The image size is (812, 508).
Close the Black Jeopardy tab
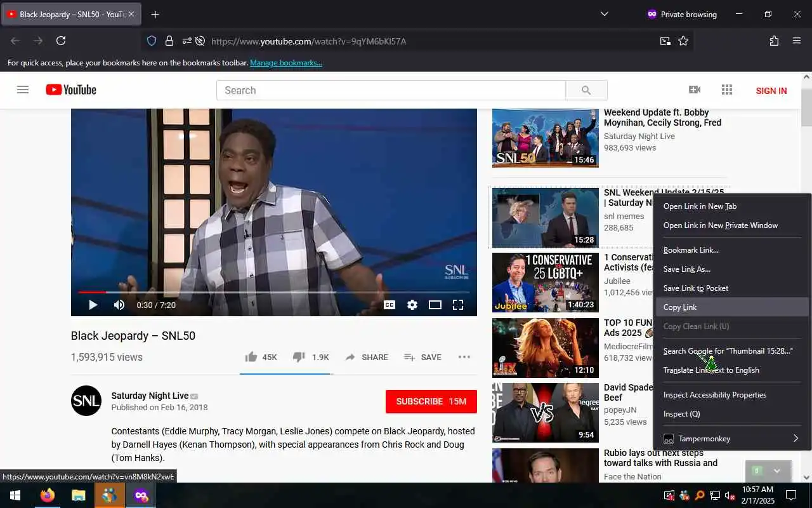pyautogui.click(x=131, y=14)
